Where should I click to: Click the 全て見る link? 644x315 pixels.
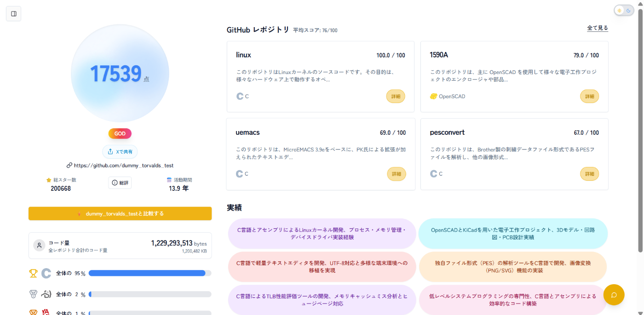598,28
